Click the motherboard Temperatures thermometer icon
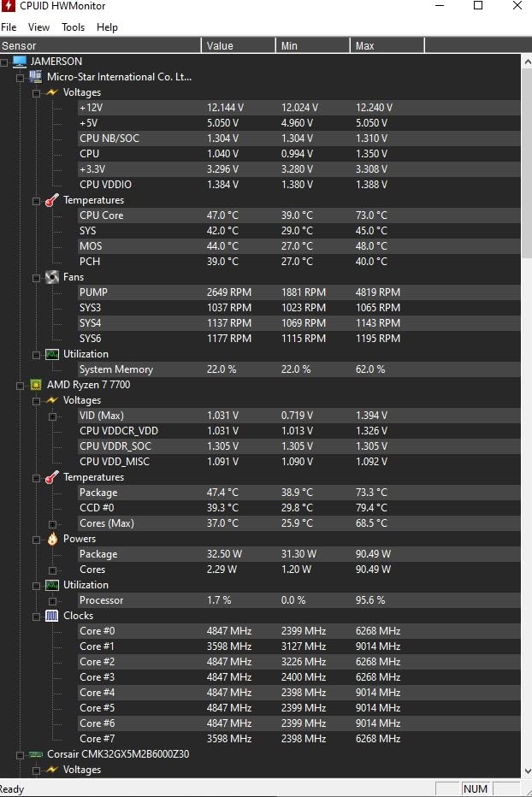 (x=51, y=200)
